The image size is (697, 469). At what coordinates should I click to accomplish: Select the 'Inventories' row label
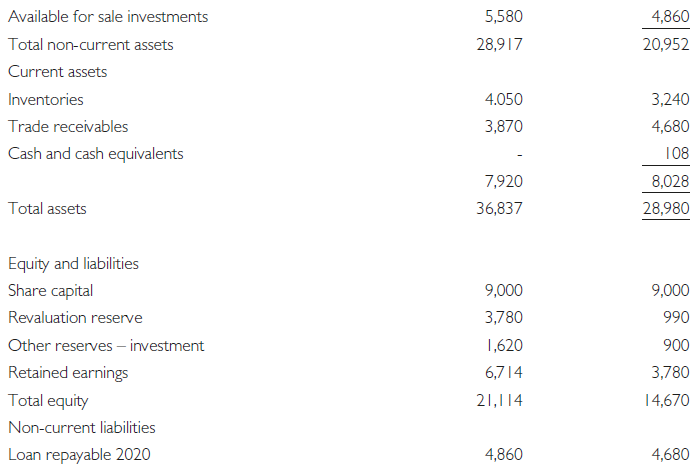45,100
